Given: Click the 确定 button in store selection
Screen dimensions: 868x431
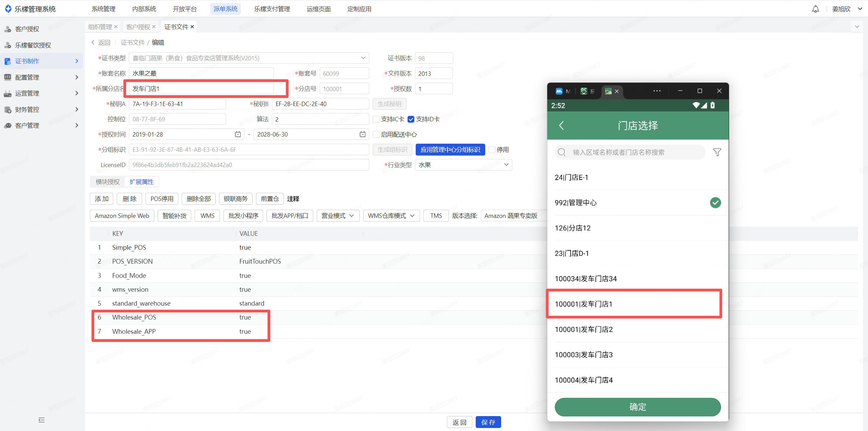Looking at the screenshot, I should (x=638, y=407).
